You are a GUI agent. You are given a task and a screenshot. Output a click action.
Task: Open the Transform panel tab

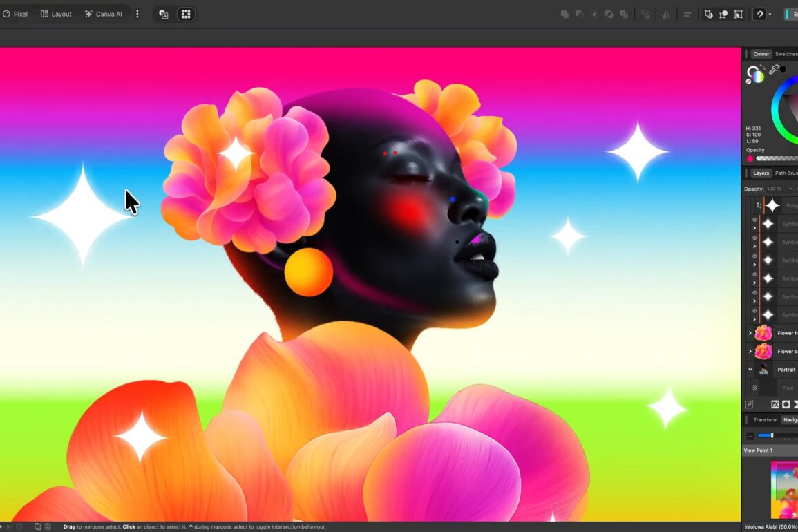765,420
